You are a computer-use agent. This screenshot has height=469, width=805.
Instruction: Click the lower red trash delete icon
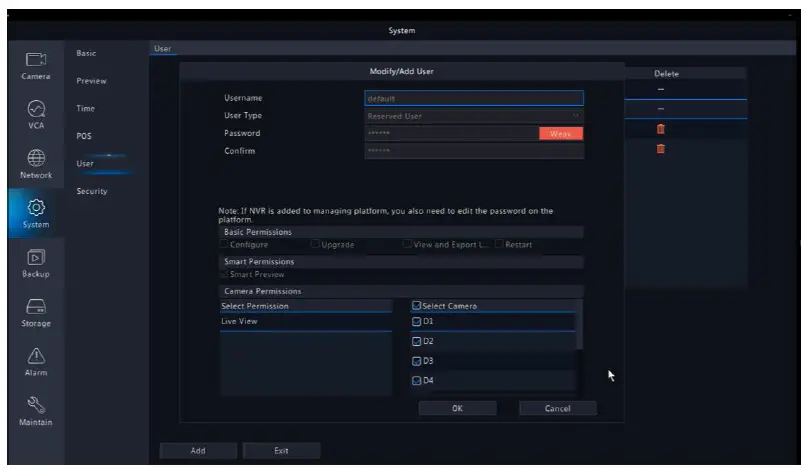tap(661, 149)
